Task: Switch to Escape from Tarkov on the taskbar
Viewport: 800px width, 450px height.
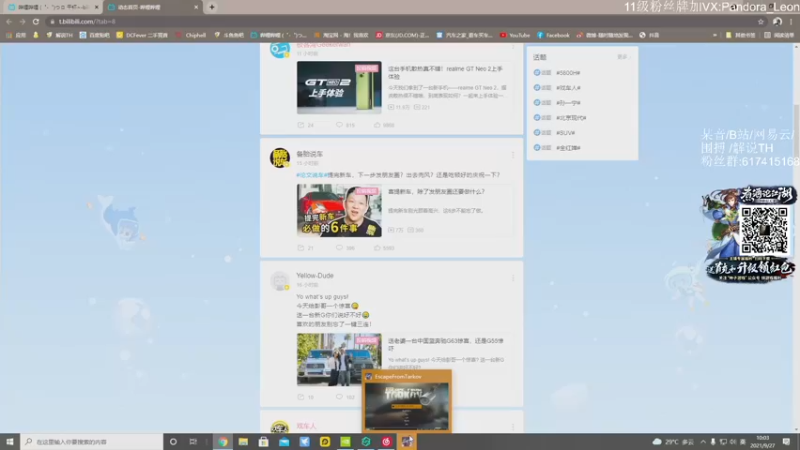Action: point(407,442)
